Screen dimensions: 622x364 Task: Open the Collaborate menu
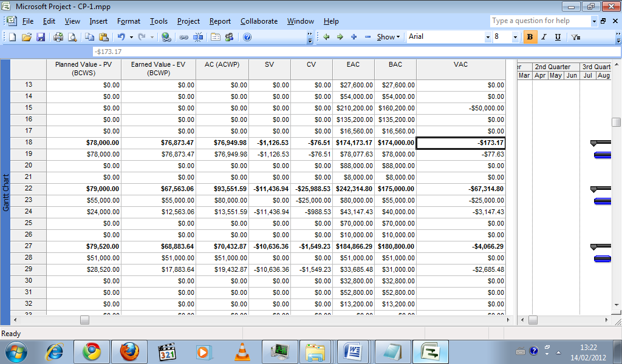coord(259,21)
